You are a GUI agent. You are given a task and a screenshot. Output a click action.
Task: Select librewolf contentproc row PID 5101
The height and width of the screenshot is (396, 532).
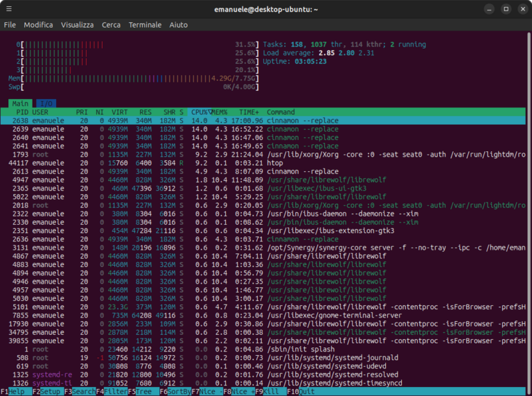[263, 307]
